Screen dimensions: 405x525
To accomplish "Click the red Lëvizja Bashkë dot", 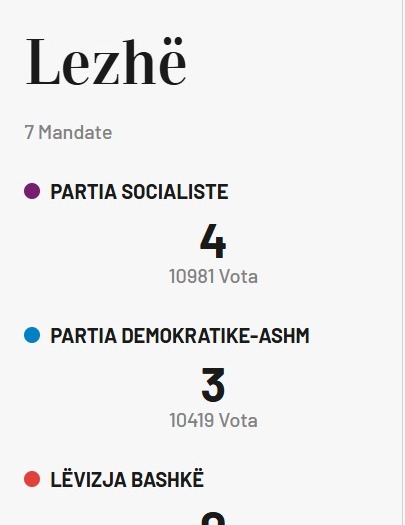I will click(x=32, y=479).
